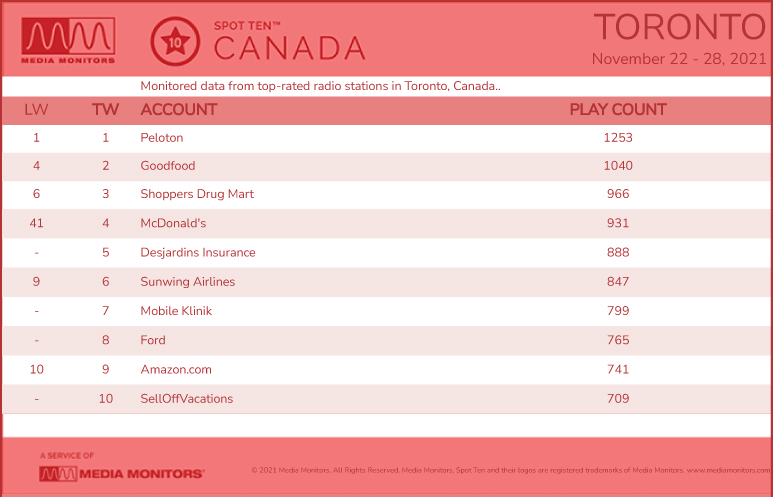This screenshot has width=773, height=497.
Task: Click the TORONTO heading
Action: tap(680, 27)
